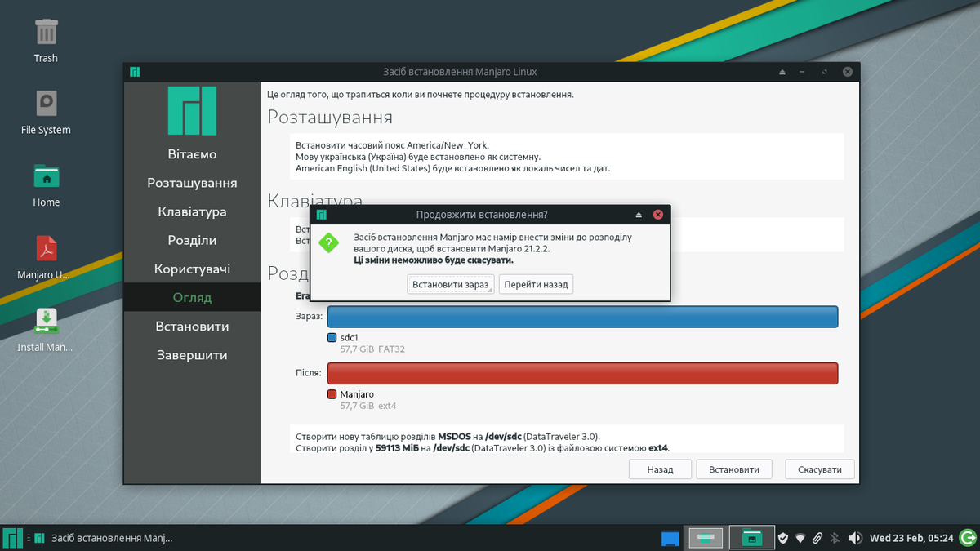Select 'Розділи' step in sidebar
The height and width of the screenshot is (551, 980).
pos(192,240)
